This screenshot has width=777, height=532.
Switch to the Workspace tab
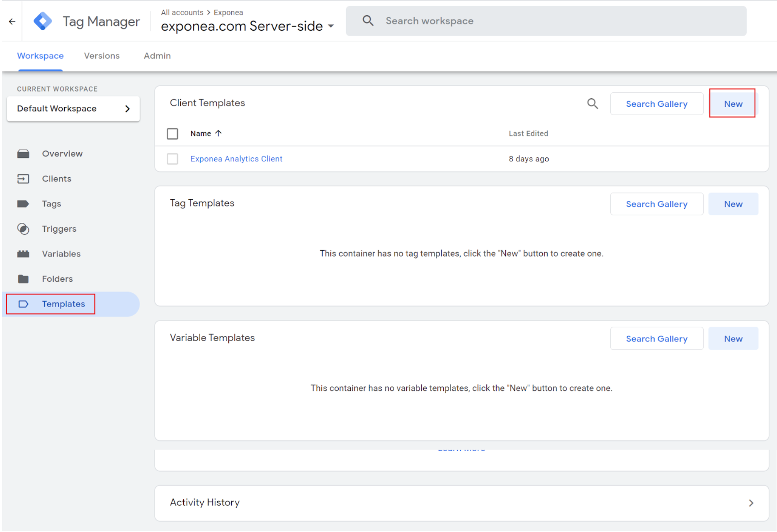coord(40,56)
